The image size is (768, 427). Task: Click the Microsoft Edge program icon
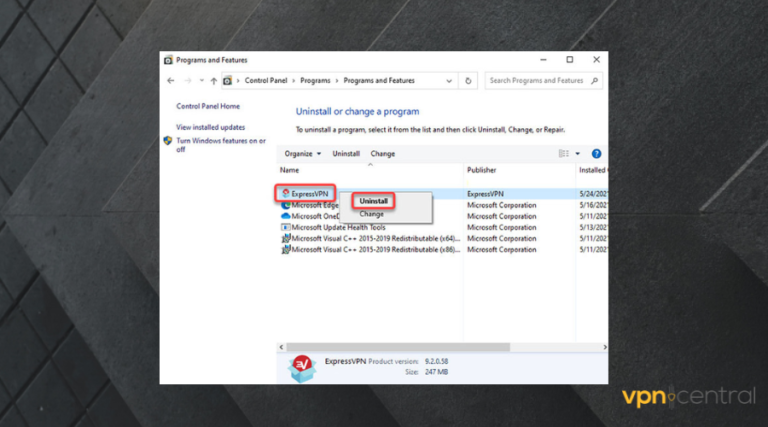[286, 205]
